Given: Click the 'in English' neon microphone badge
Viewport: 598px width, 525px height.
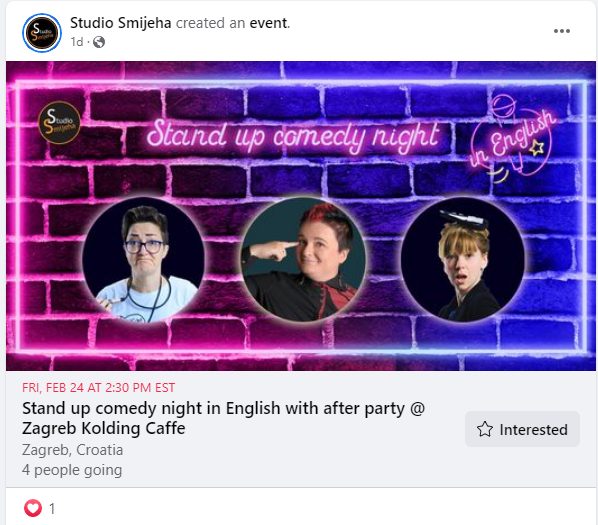Looking at the screenshot, I should click(x=512, y=139).
